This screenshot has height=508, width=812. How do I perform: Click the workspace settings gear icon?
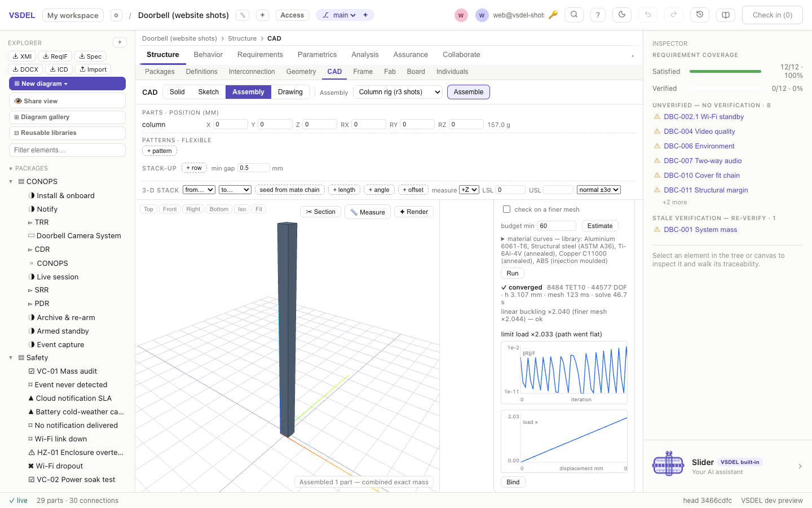116,15
